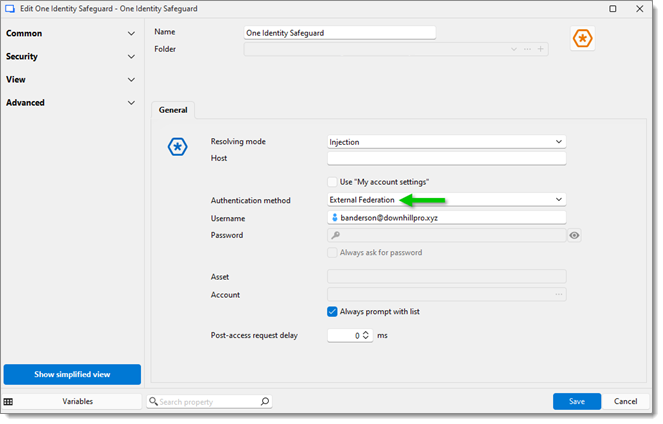This screenshot has height=424, width=663.
Task: Enable Use "My account settings" checkbox
Action: (332, 182)
